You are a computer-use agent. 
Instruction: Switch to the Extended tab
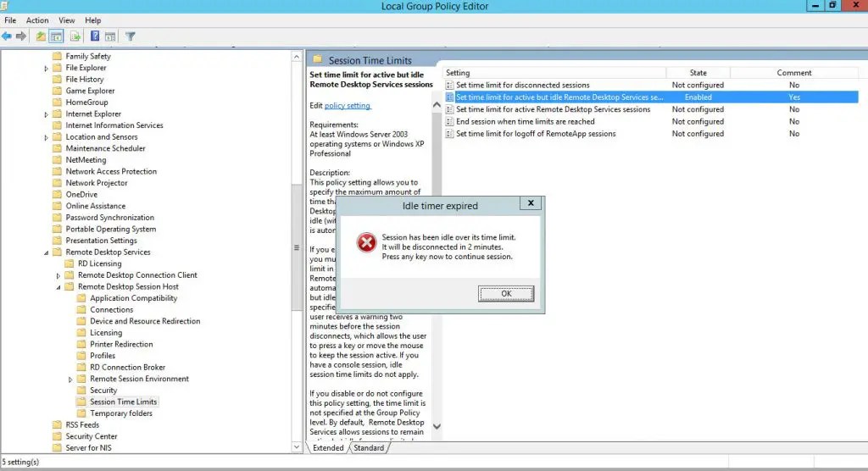pos(328,448)
